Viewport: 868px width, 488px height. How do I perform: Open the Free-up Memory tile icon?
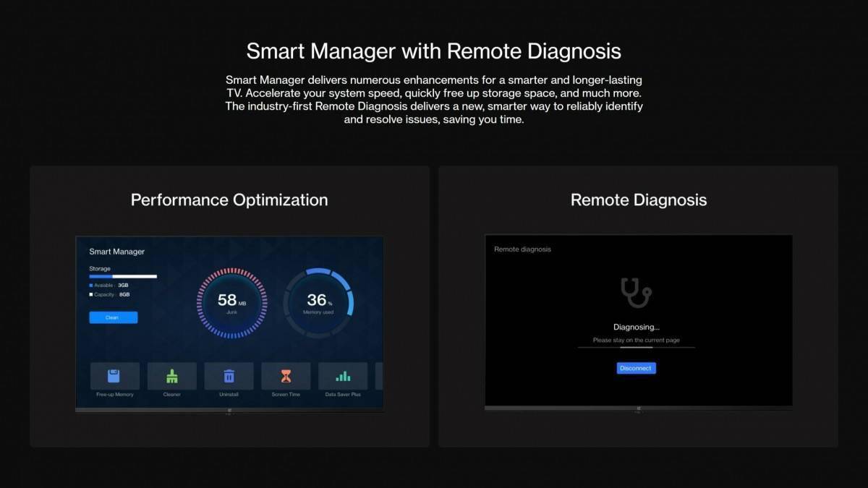[114, 376]
